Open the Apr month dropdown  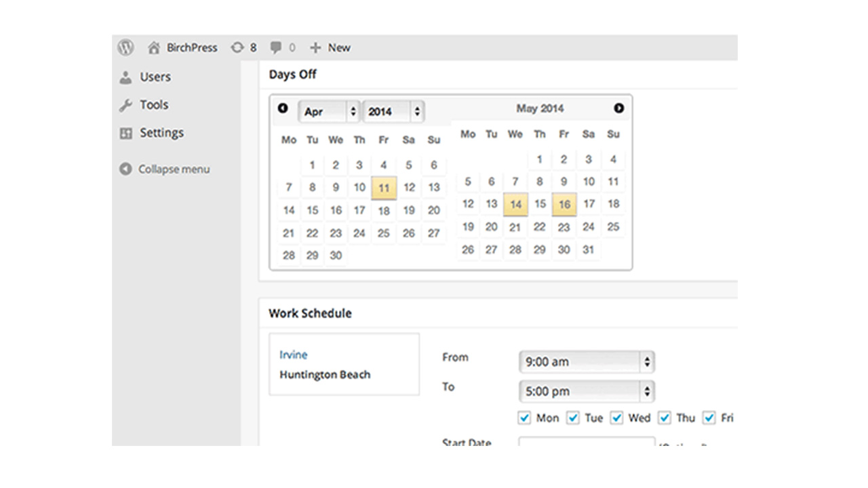(x=328, y=112)
